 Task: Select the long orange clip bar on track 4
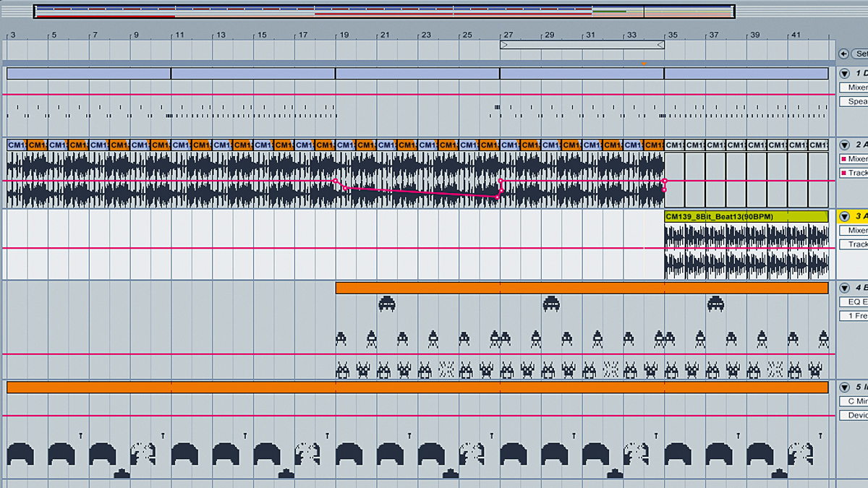tap(582, 288)
